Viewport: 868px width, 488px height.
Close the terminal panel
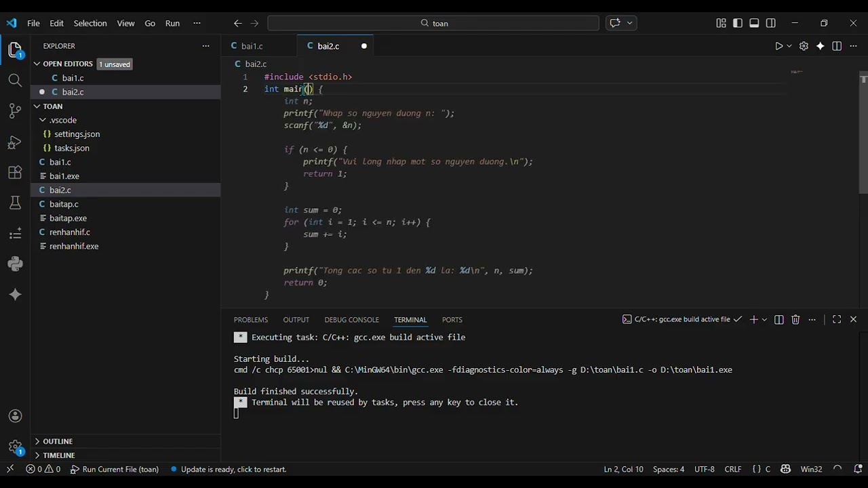853,319
